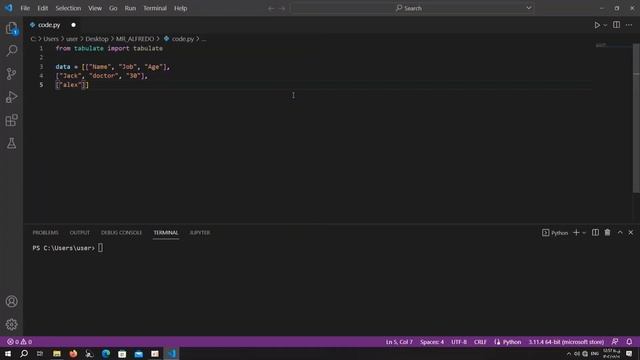Screen dimensions: 640x360
Task: Create a new terminal with plus icon
Action: coord(576,232)
